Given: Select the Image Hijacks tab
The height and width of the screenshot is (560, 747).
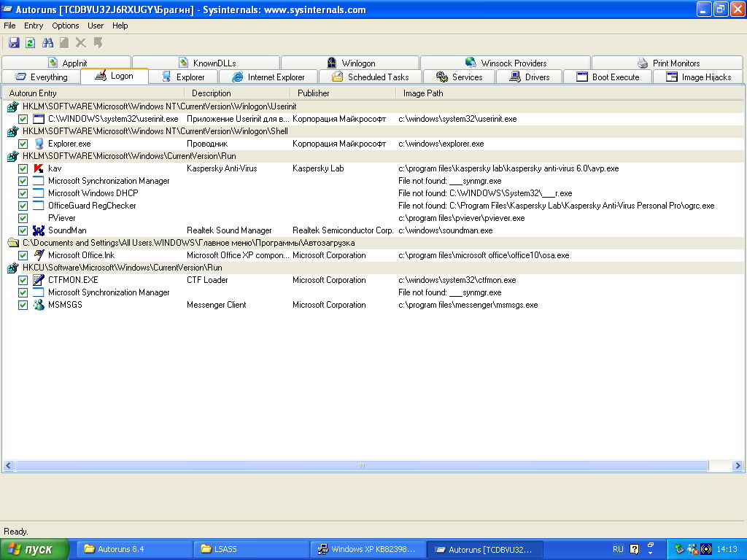Looking at the screenshot, I should (698, 77).
